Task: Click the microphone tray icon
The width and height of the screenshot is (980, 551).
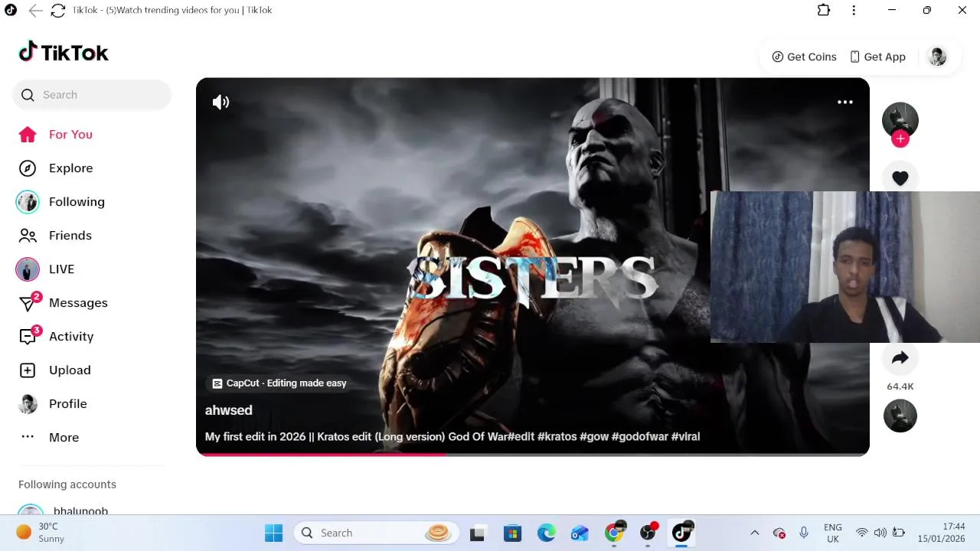Action: (x=803, y=533)
